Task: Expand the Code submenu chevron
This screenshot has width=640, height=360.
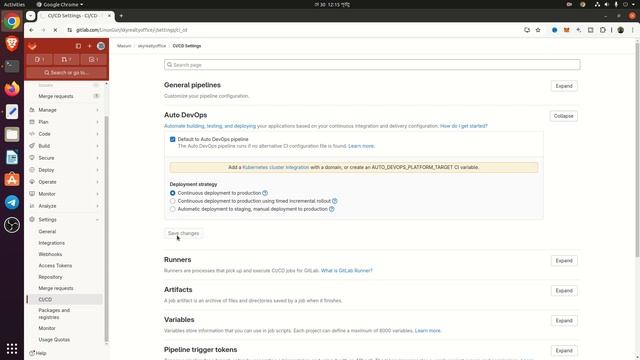Action: tap(97, 134)
